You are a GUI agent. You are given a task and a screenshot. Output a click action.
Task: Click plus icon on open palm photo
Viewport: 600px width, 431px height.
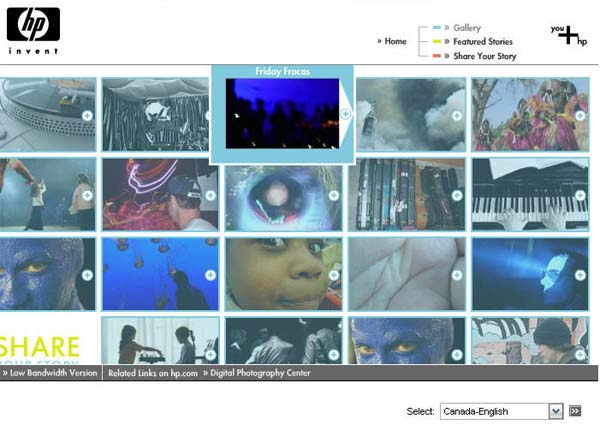(x=457, y=275)
